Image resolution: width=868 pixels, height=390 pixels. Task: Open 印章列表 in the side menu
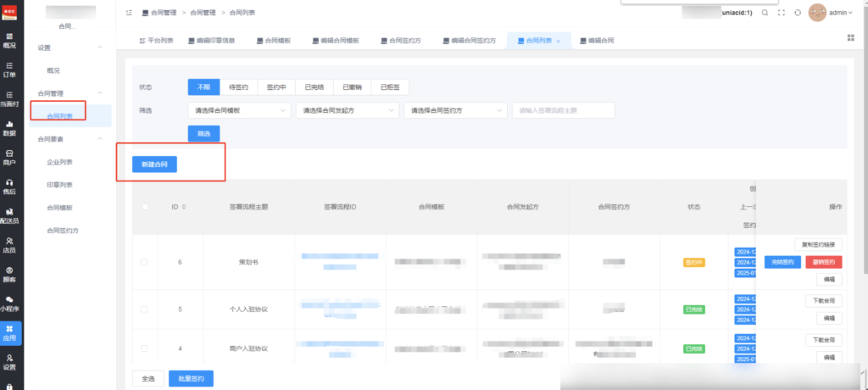tap(60, 185)
